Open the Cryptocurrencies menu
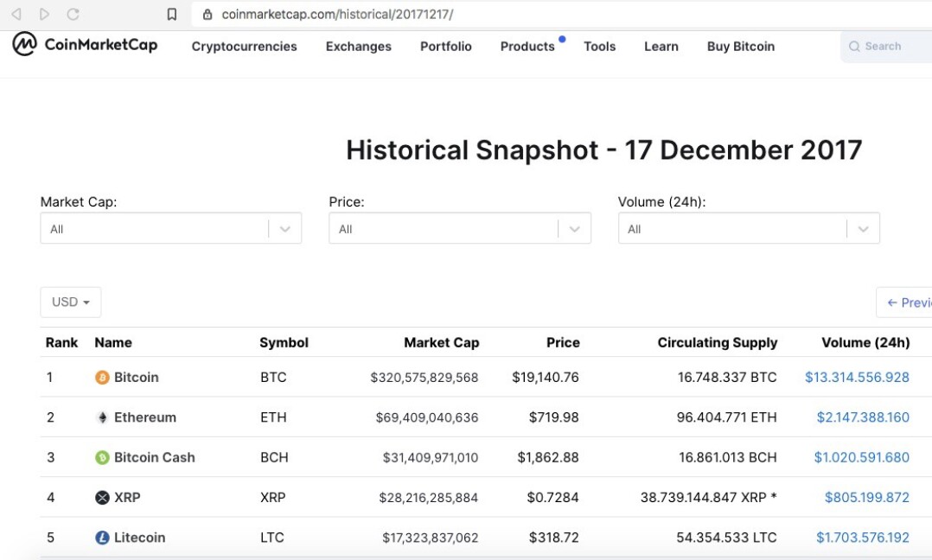 (x=245, y=47)
